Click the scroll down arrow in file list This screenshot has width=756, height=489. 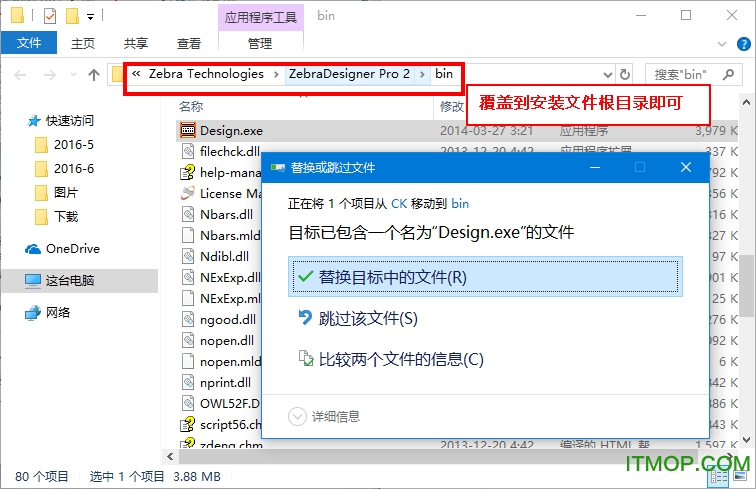[x=746, y=440]
